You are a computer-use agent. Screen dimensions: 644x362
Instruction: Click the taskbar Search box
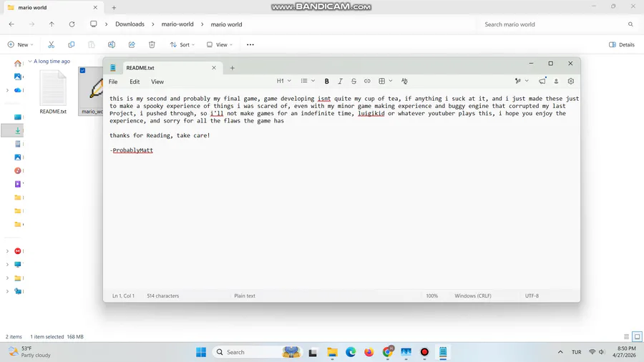pyautogui.click(x=259, y=352)
